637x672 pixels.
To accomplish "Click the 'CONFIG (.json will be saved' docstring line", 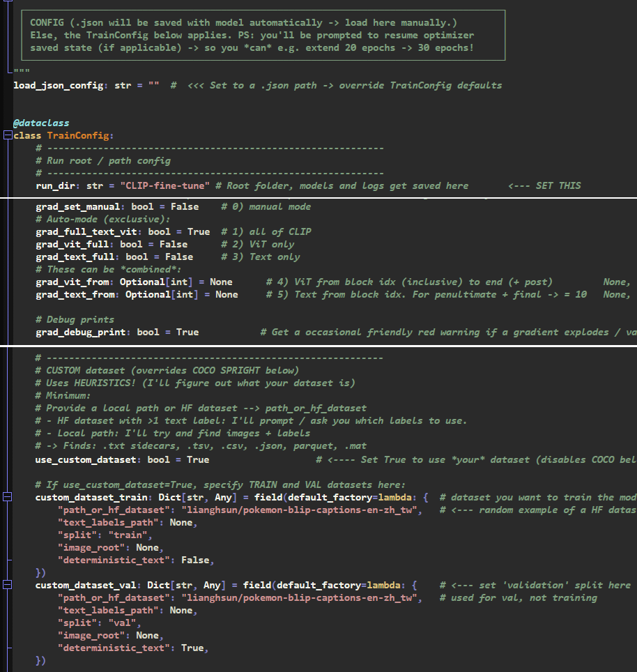I will (x=243, y=23).
